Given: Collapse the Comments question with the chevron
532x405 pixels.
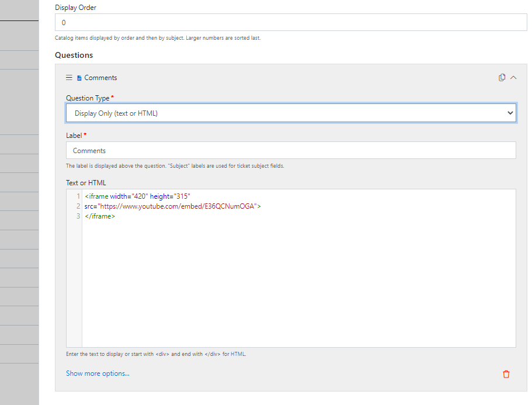Looking at the screenshot, I should point(513,78).
